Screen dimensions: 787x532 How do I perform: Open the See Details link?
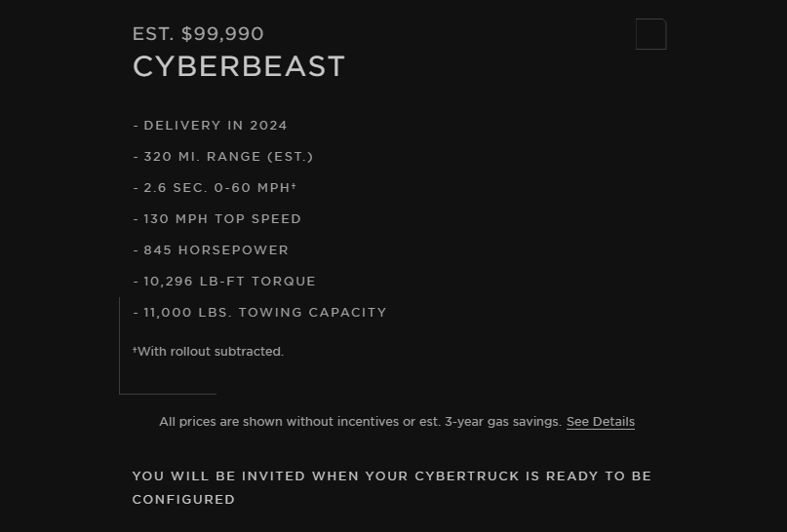(600, 422)
